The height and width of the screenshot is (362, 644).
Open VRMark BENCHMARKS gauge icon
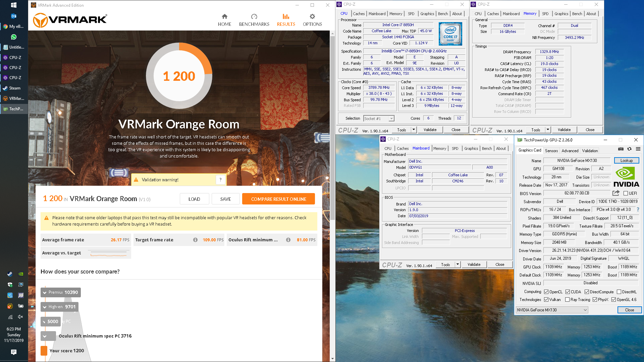click(254, 16)
